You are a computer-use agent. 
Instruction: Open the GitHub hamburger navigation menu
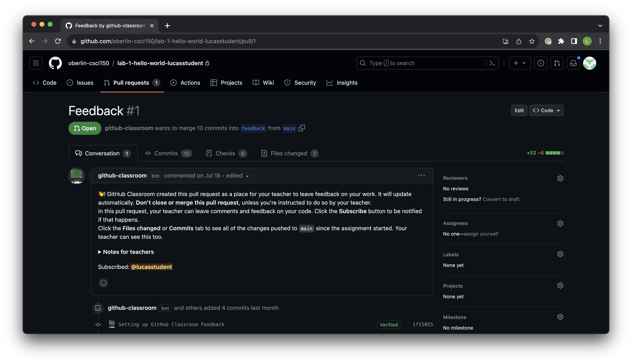point(36,63)
